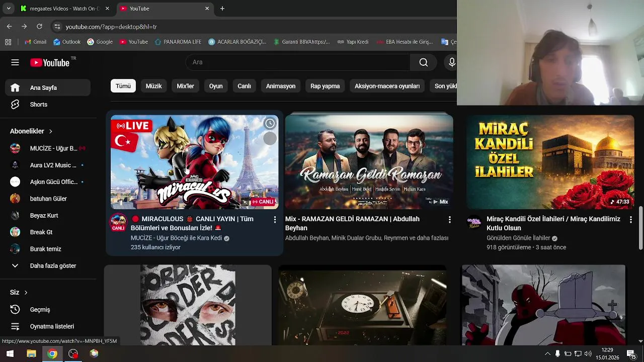644x362 pixels.
Task: Open Geçmiş history in sidebar
Action: [48, 310]
